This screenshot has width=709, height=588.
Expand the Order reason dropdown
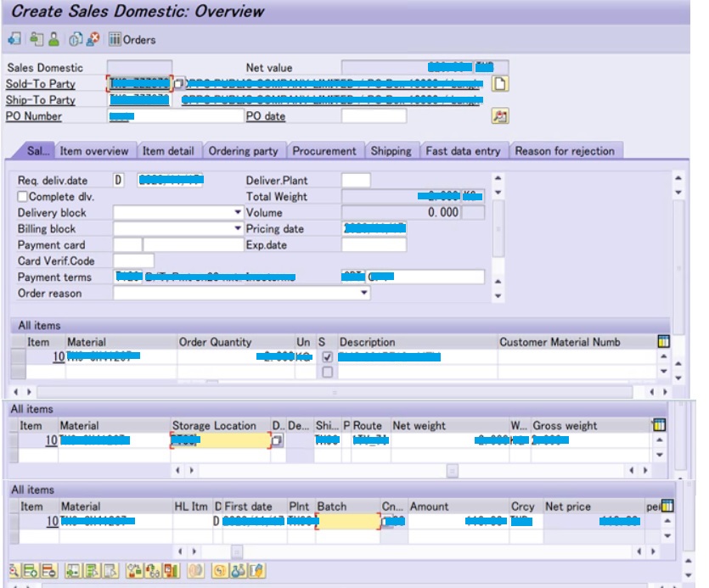coord(364,293)
